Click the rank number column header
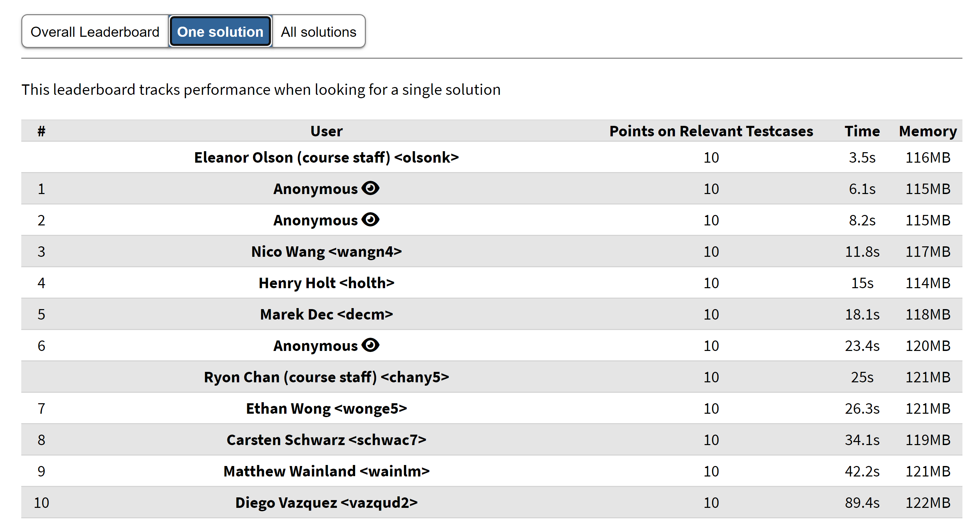This screenshot has width=980, height=520. (42, 131)
